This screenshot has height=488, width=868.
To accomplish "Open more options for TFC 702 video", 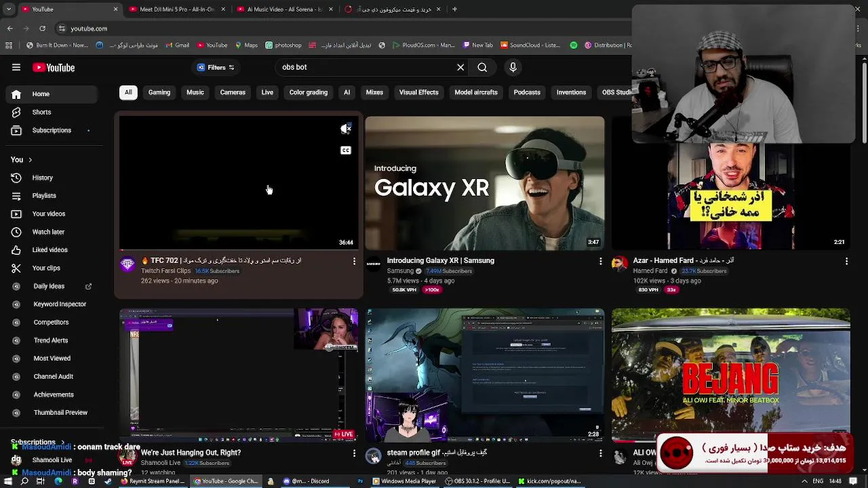I will 354,261.
